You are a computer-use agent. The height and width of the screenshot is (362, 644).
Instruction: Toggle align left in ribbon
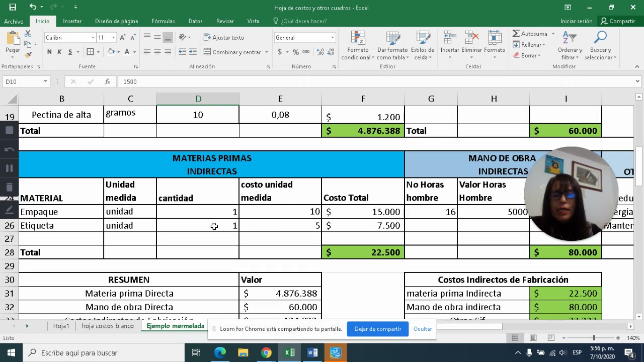pos(147,52)
